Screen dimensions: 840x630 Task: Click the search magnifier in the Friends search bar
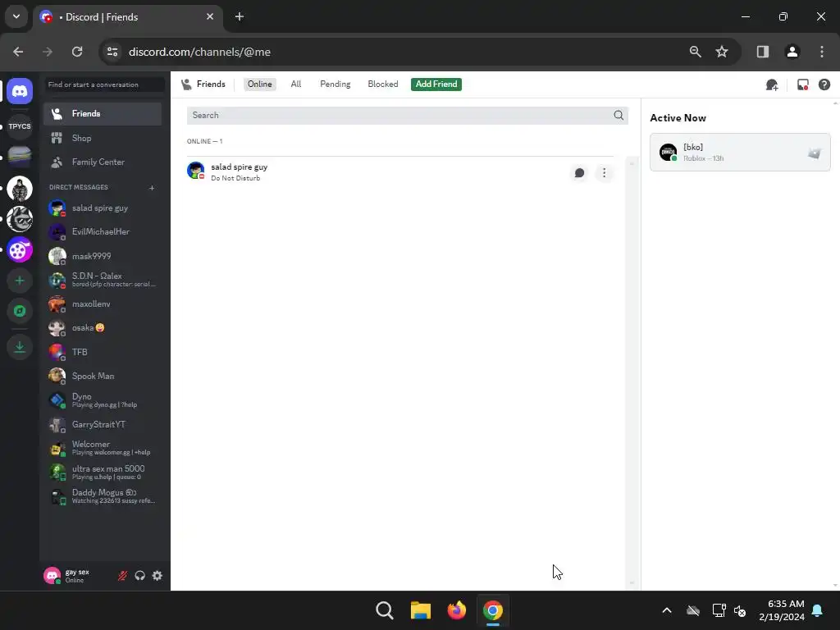[619, 115]
